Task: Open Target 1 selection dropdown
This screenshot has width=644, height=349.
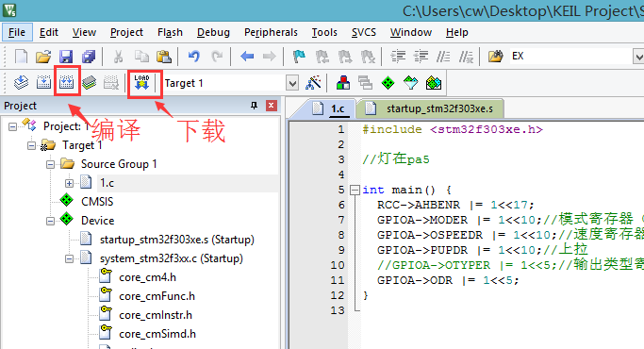Action: coord(292,83)
